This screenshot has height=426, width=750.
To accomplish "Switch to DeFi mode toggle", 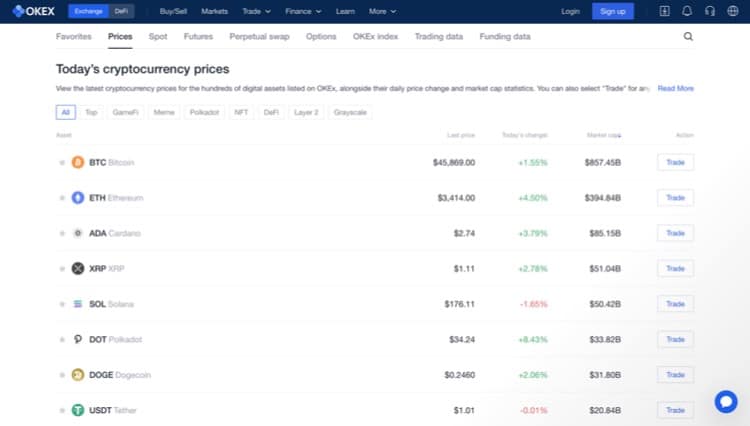I will click(121, 11).
